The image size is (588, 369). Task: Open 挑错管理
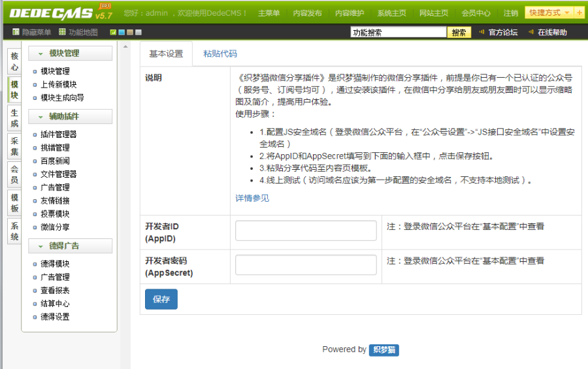coord(55,148)
